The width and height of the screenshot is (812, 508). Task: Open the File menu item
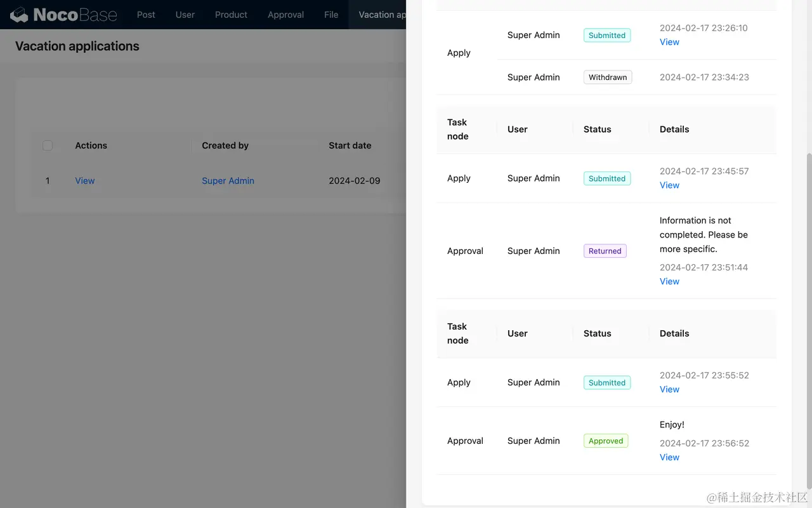331,15
